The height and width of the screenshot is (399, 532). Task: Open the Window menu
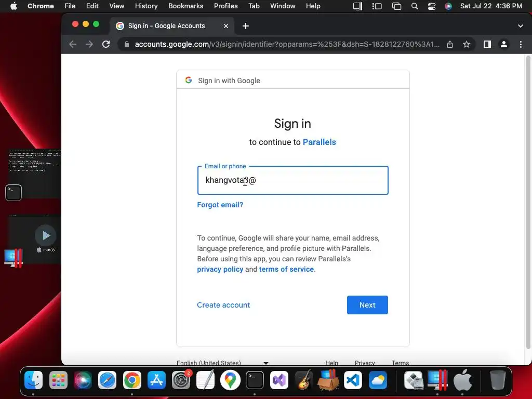(x=283, y=6)
